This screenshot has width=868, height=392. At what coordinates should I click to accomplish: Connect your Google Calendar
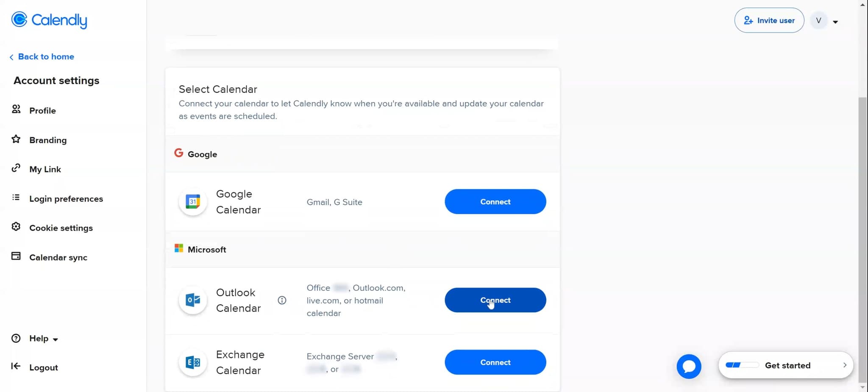[495, 202]
